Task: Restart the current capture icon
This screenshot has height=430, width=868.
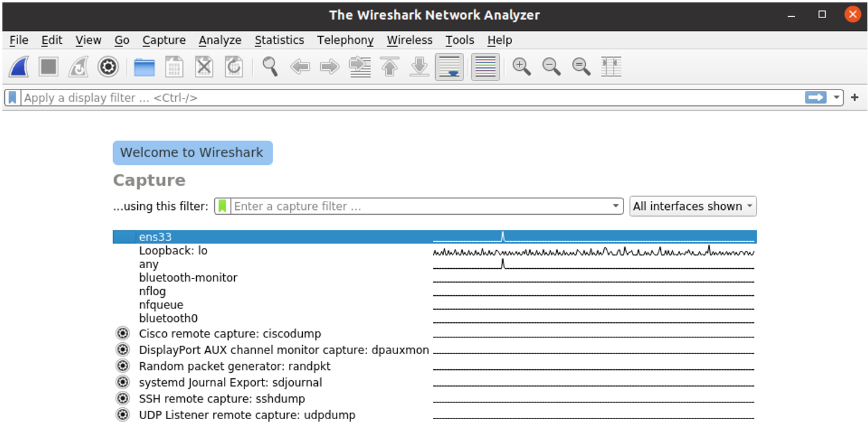Action: tap(78, 67)
